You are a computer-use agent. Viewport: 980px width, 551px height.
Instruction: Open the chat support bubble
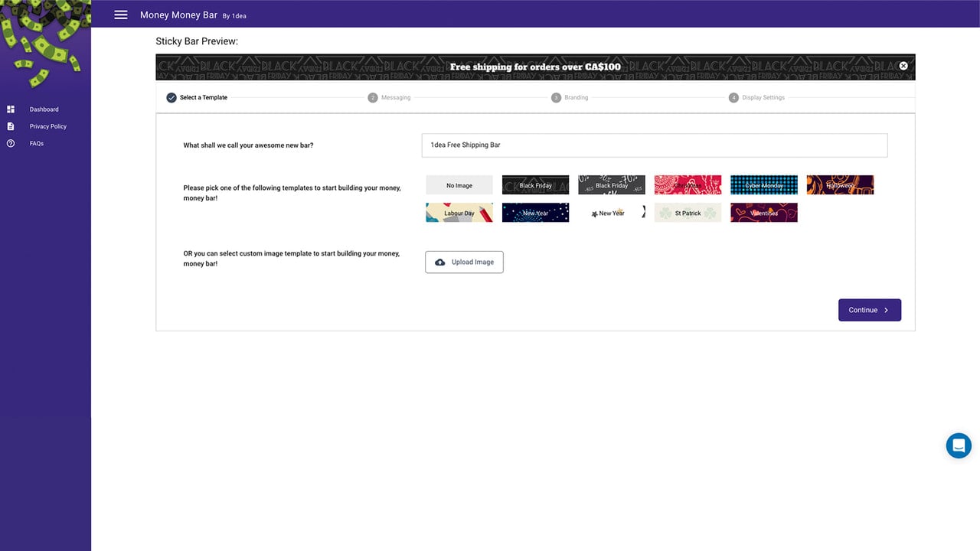click(x=959, y=445)
